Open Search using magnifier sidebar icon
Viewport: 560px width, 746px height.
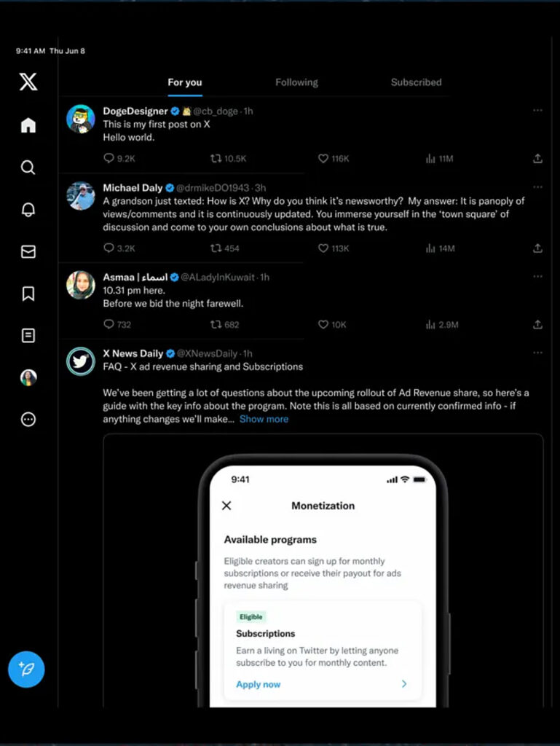tap(28, 168)
